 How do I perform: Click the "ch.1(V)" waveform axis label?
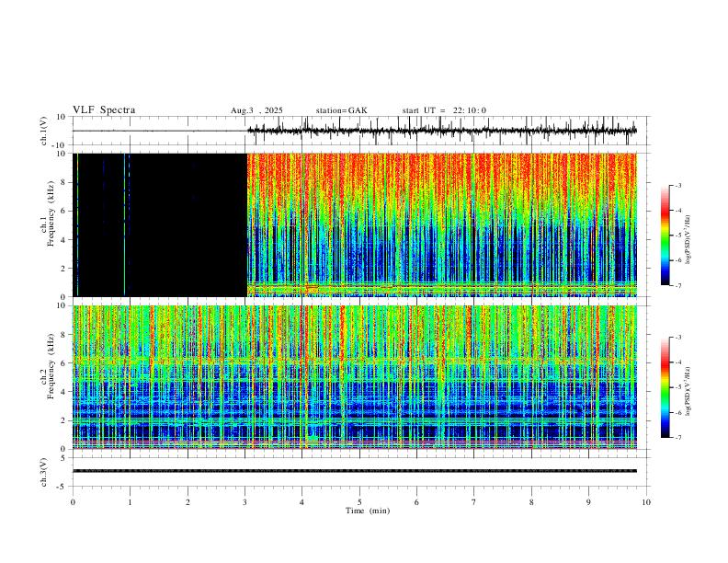click(x=44, y=131)
